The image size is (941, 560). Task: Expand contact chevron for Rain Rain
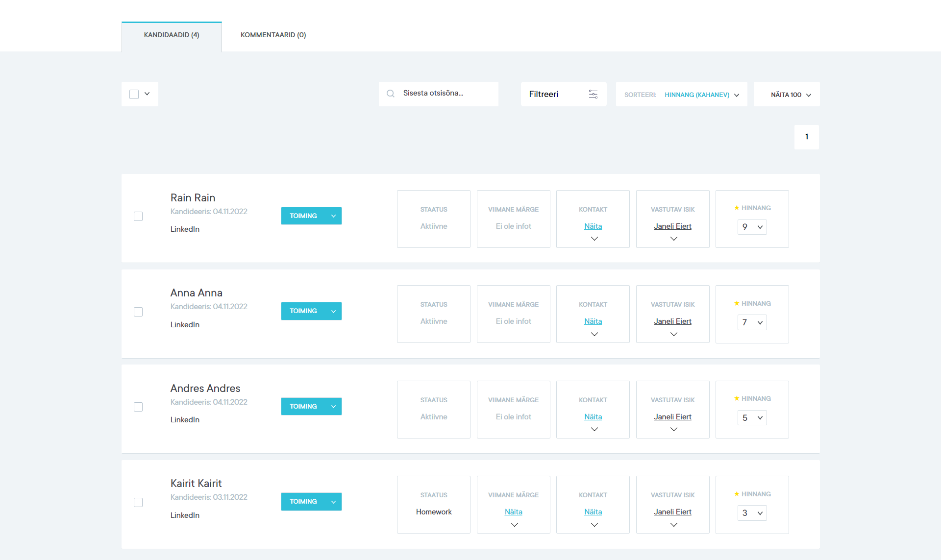594,239
